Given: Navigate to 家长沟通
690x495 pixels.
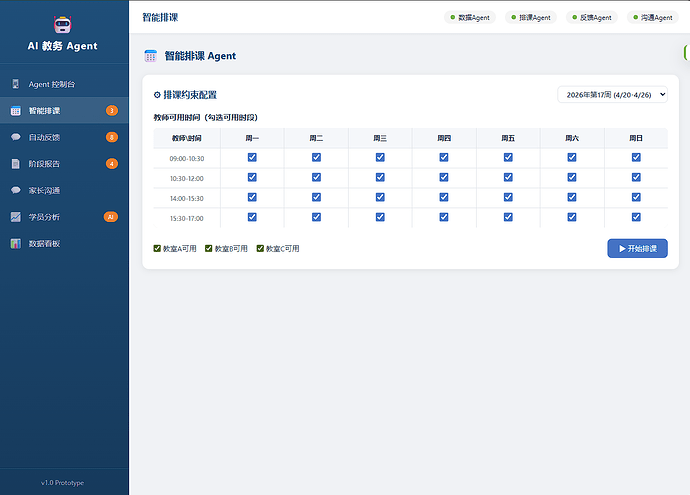Looking at the screenshot, I should [64, 191].
